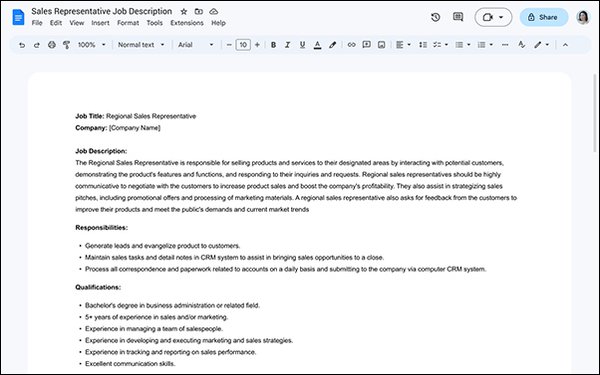This screenshot has height=375, width=600.
Task: Open the View menu
Action: (77, 23)
